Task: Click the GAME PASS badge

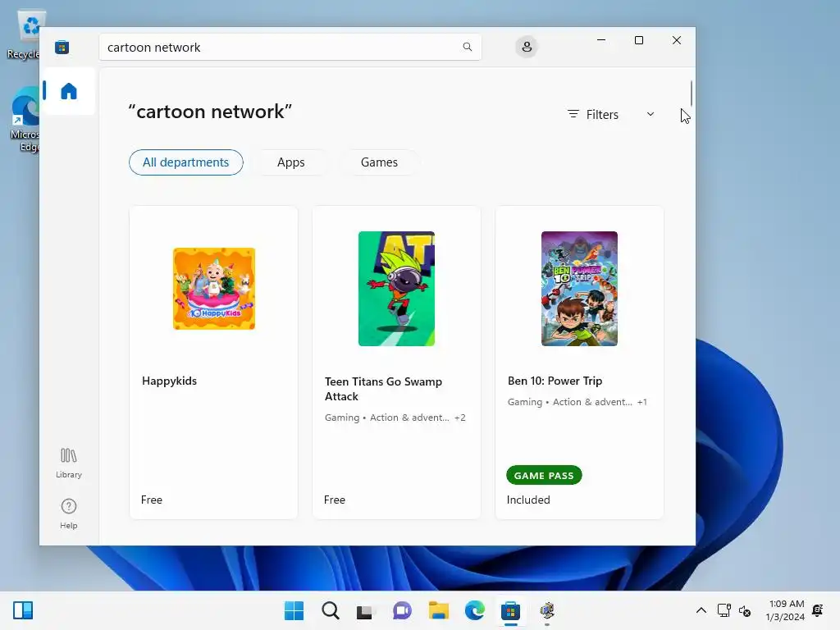Action: pos(544,475)
